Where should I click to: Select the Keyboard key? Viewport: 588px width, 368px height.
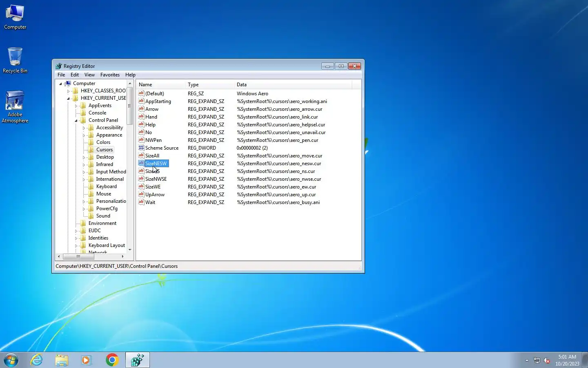click(107, 186)
